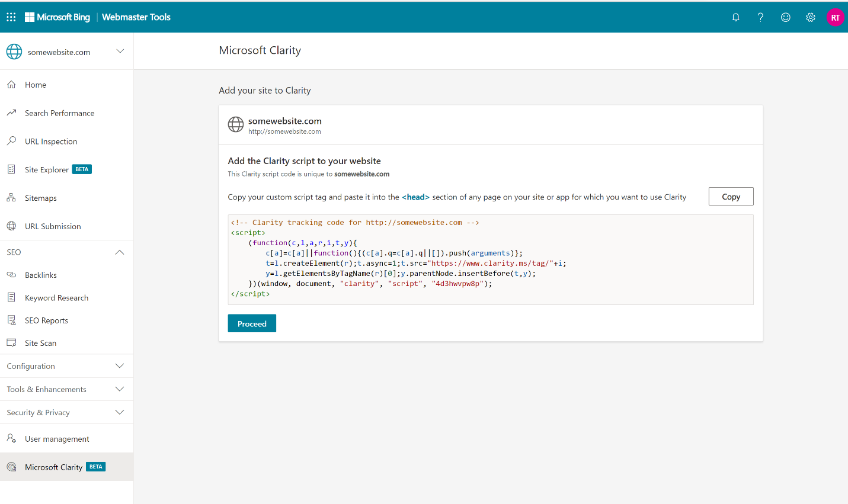Click the URL Submission globe icon

click(x=11, y=226)
